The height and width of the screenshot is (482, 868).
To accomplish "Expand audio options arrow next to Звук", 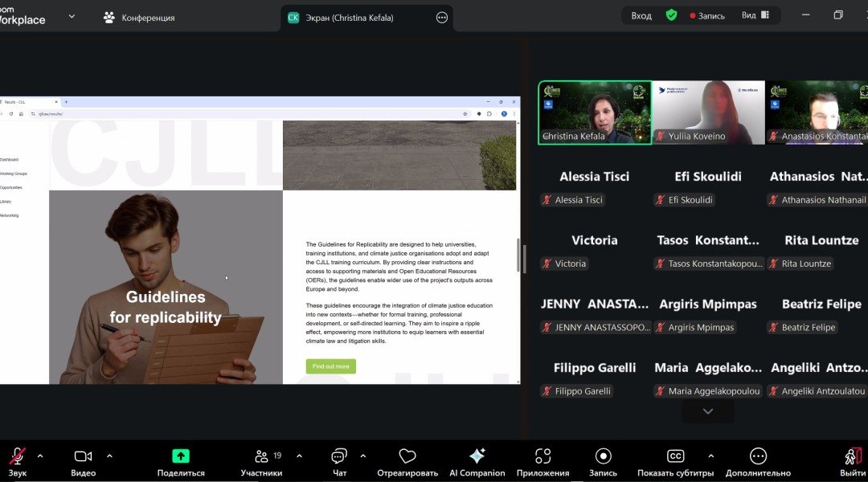I will 40,455.
